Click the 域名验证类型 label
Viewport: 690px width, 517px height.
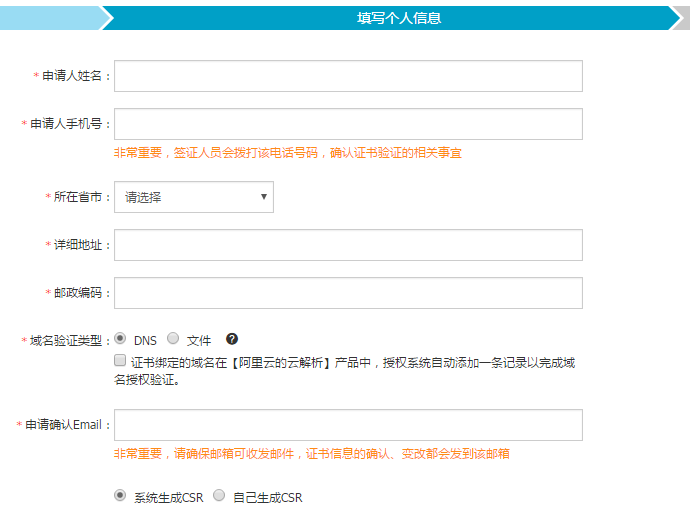(66, 341)
